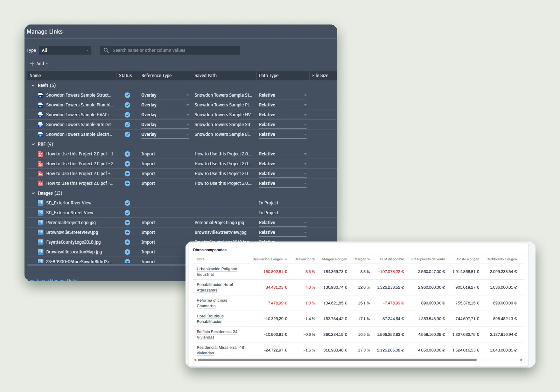Viewport: 560px width, 392px height.
Task: Click the status checkmark for Snowdon Towers Sample Struct
Action: point(127,95)
